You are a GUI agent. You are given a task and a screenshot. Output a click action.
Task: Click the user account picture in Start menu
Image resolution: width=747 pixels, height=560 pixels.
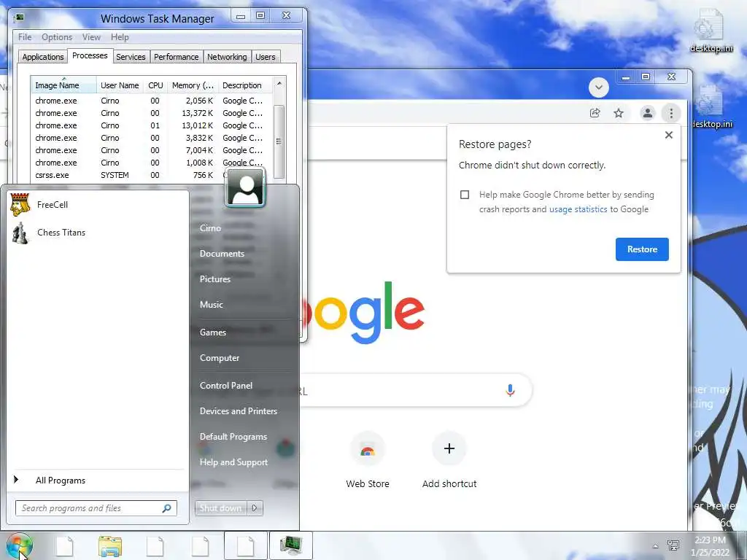[x=245, y=187]
